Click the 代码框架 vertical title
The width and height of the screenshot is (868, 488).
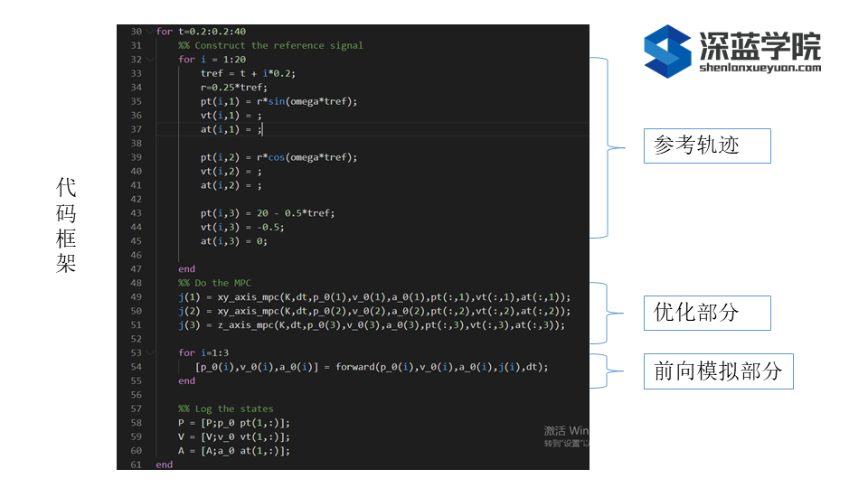(66, 225)
